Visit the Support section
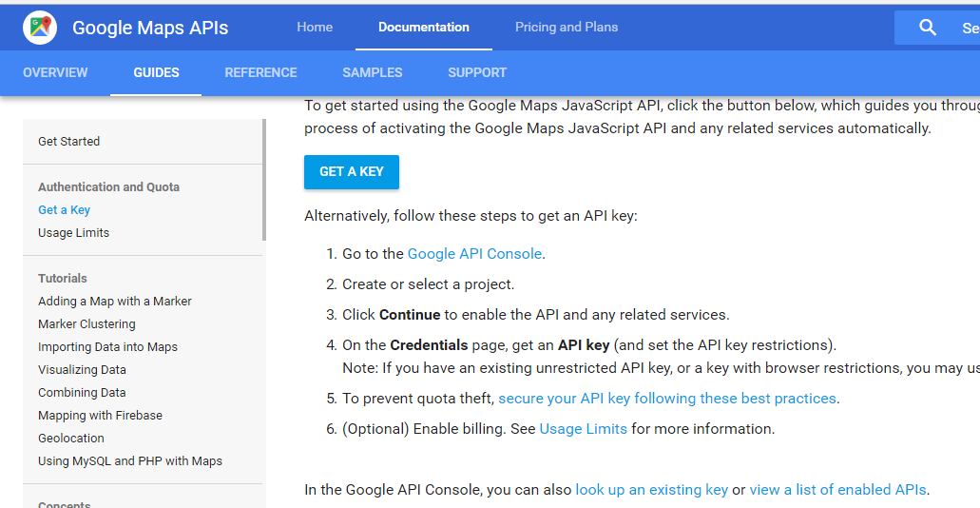Viewport: 980px width, 508px height. coord(477,73)
